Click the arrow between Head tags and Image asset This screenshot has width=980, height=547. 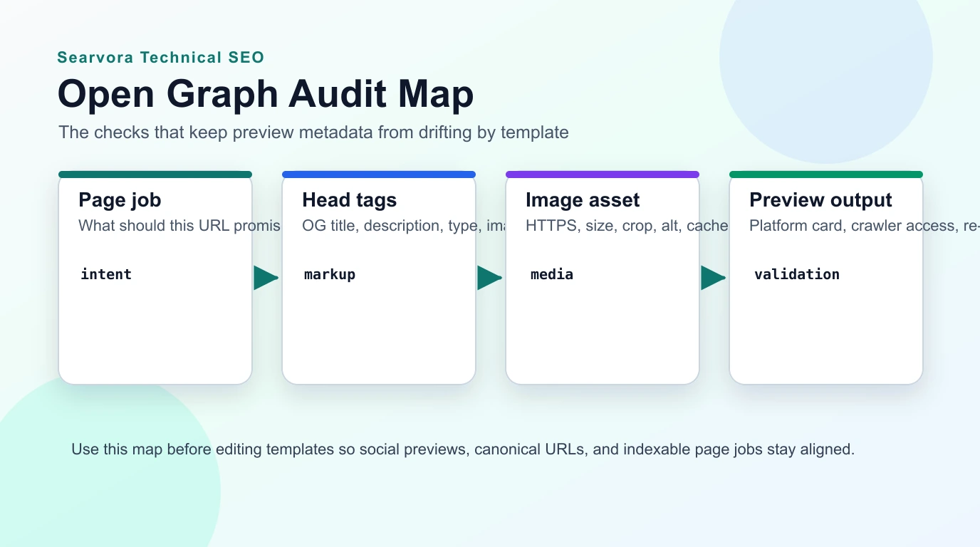click(x=490, y=278)
